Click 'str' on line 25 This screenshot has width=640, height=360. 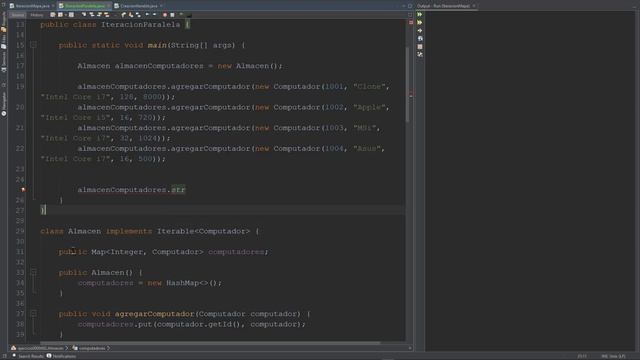tap(178, 190)
